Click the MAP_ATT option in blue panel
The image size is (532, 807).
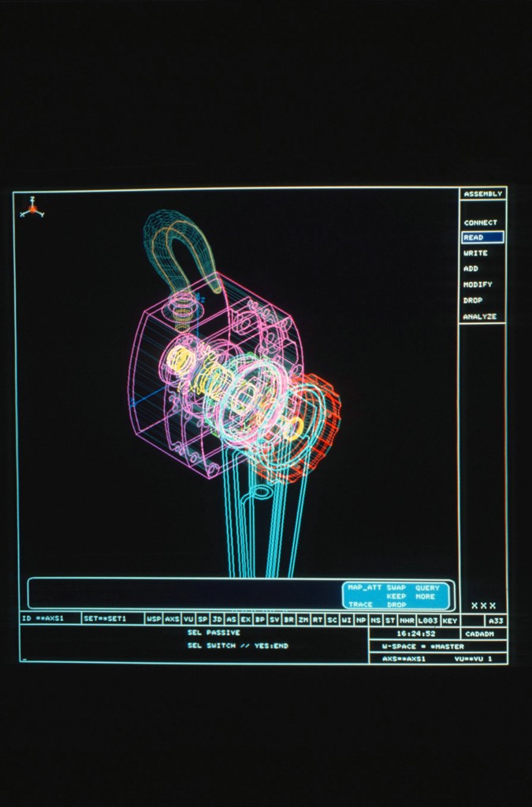[364, 587]
